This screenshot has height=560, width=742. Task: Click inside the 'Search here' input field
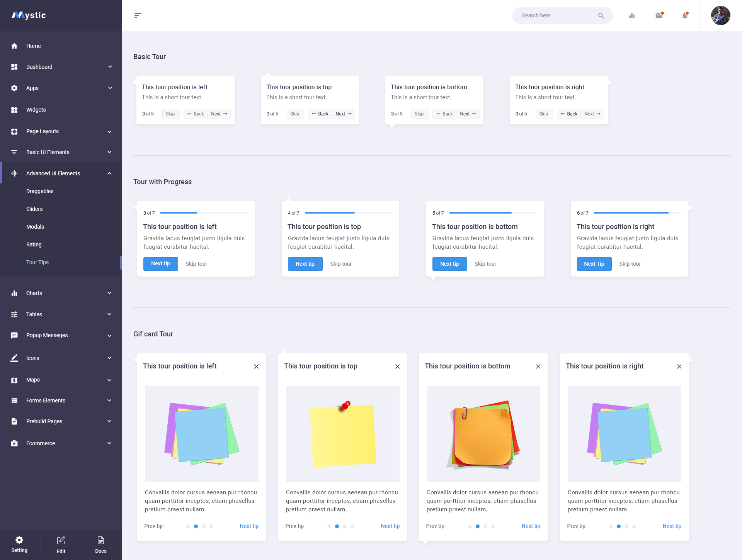click(556, 15)
